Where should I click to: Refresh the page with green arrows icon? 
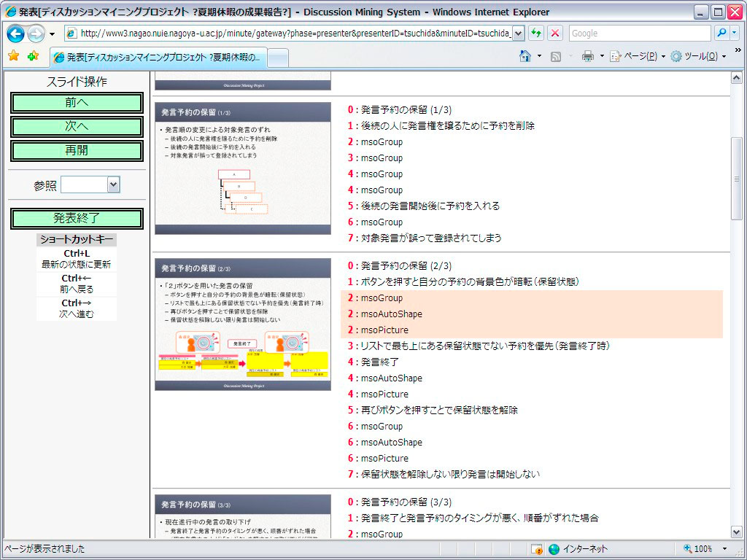536,34
